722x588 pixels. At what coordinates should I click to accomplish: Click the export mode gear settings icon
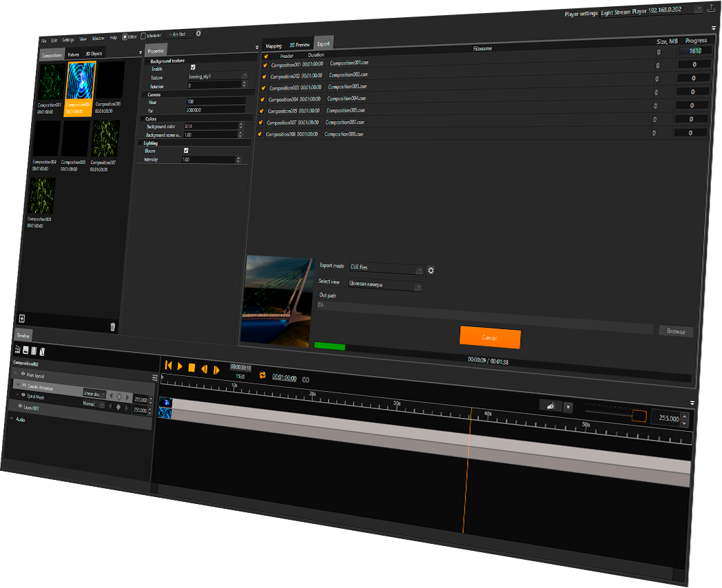click(x=431, y=271)
